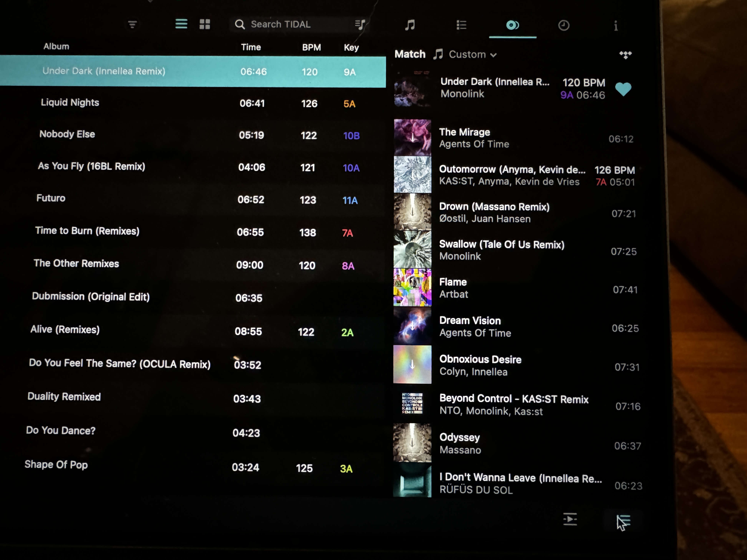The width and height of the screenshot is (747, 560).
Task: Click the 10B key of Nobody Else
Action: click(x=351, y=136)
